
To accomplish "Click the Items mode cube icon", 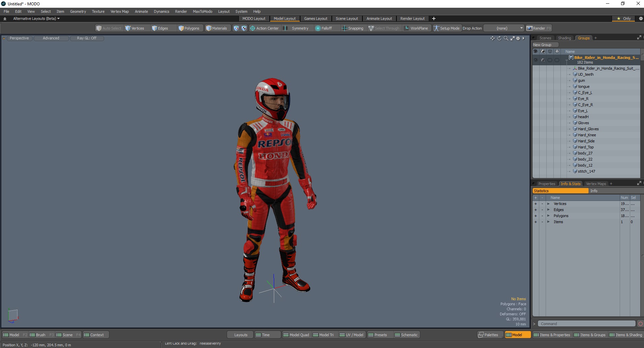I will pyautogui.click(x=236, y=28).
